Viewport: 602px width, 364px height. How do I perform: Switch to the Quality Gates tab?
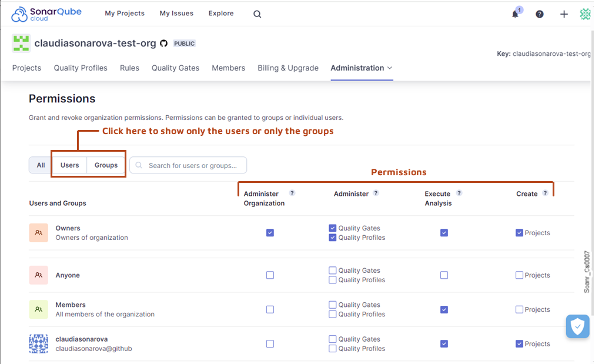175,68
